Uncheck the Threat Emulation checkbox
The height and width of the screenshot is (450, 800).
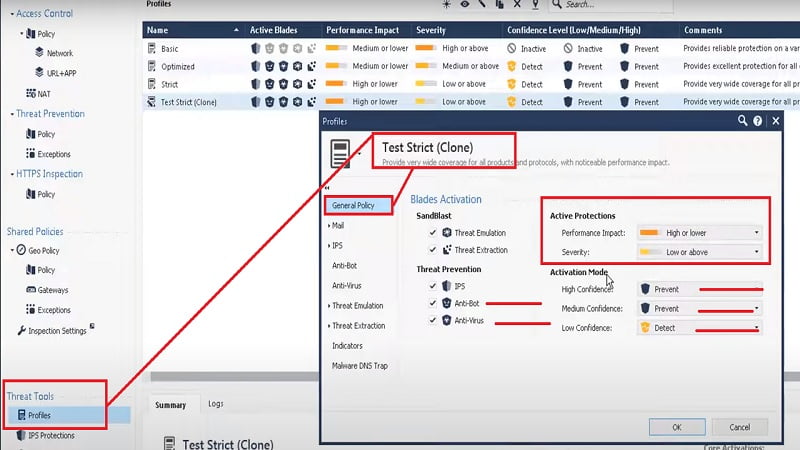point(433,233)
